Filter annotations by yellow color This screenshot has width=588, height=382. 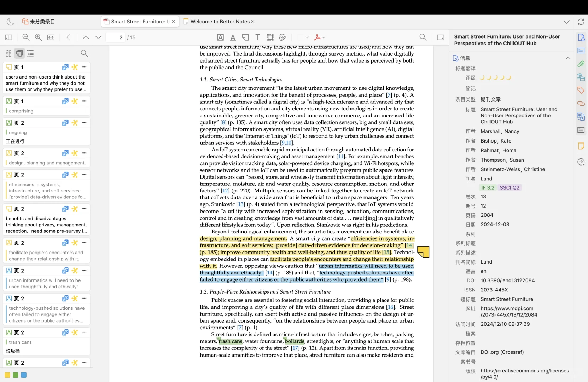7,375
